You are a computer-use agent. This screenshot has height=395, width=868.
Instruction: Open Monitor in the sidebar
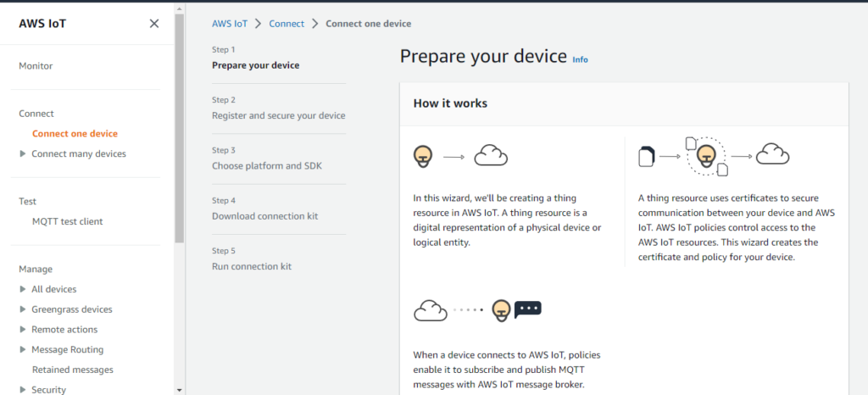click(x=36, y=66)
